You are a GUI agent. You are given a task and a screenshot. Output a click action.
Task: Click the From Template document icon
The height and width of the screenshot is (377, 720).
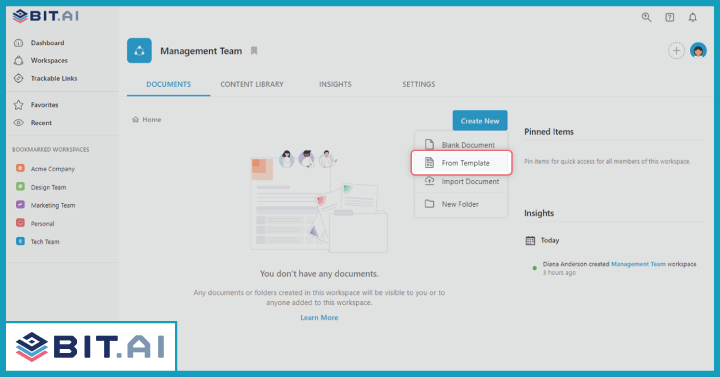[429, 163]
